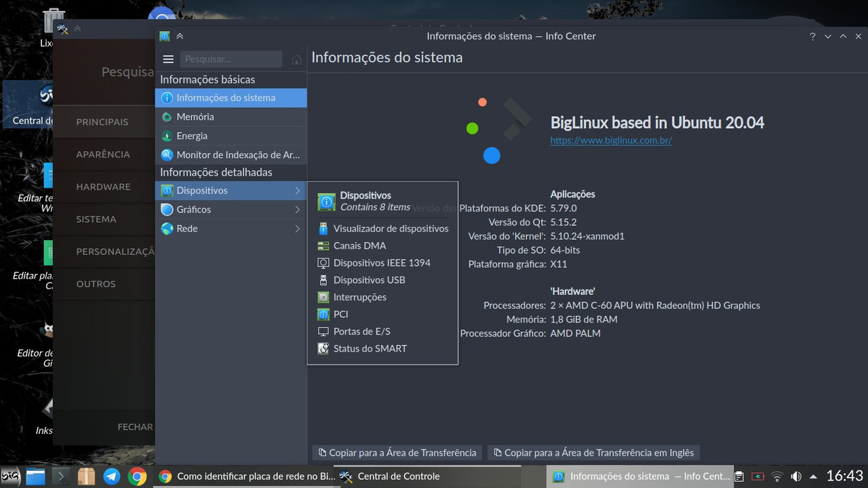
Task: Click Copiar para a Área de Transferência
Action: point(397,453)
